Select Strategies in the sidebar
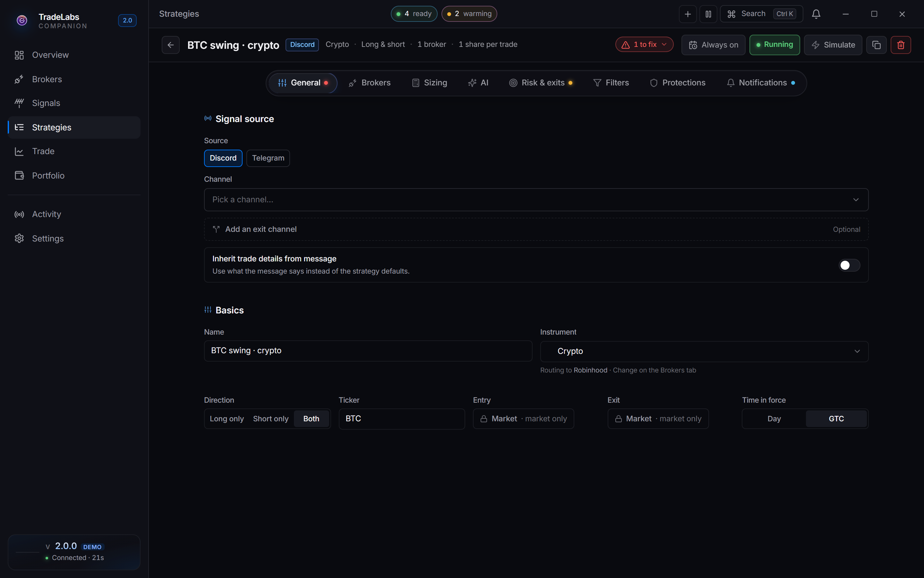The height and width of the screenshot is (578, 924). (74, 127)
